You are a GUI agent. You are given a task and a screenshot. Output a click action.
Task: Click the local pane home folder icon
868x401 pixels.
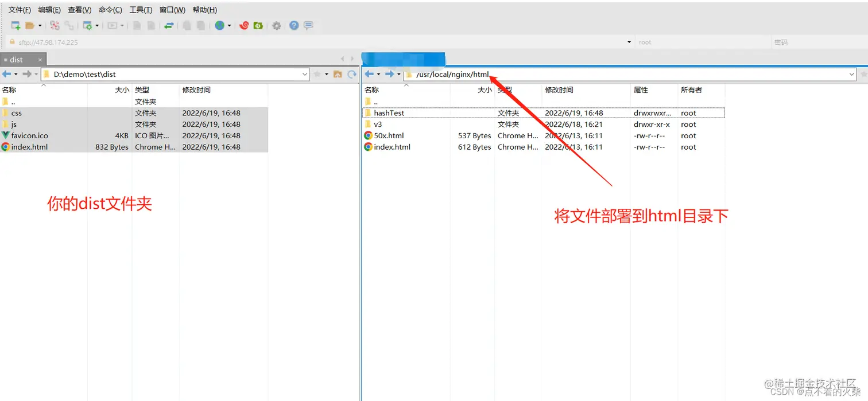[x=338, y=74]
